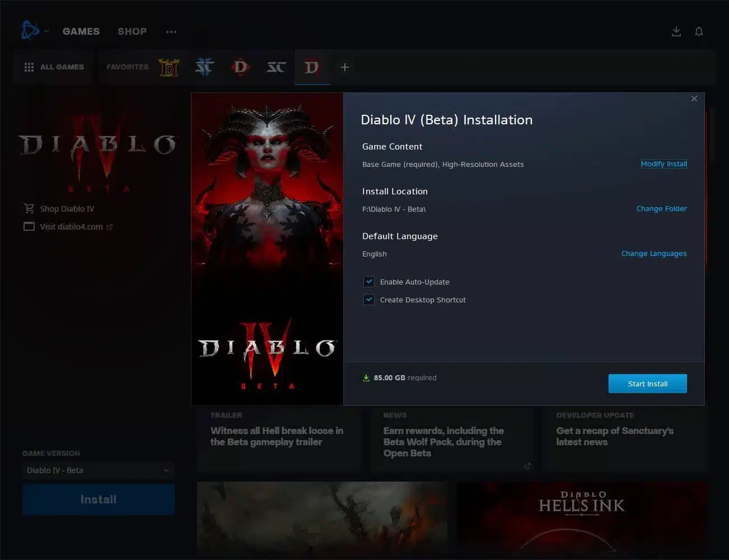Click the Modify Install link
The image size is (729, 560).
[x=663, y=164]
